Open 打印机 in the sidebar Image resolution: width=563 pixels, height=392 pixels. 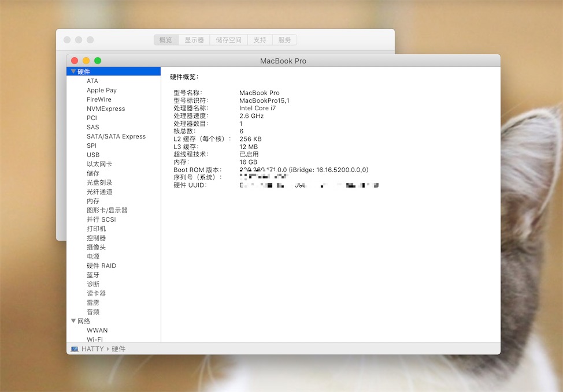point(96,229)
